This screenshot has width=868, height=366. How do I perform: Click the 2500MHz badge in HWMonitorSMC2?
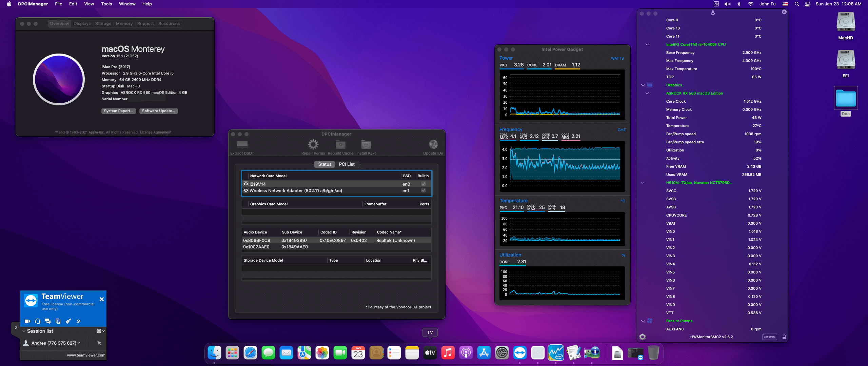769,337
